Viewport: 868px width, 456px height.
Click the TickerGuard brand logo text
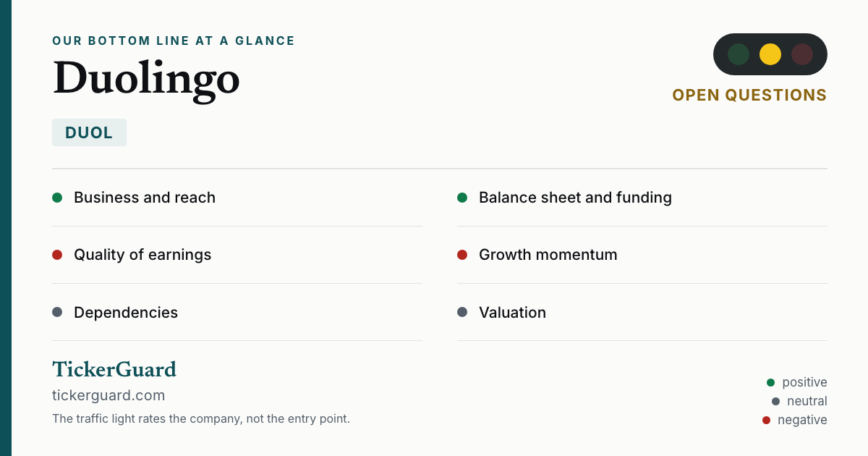[x=114, y=369]
